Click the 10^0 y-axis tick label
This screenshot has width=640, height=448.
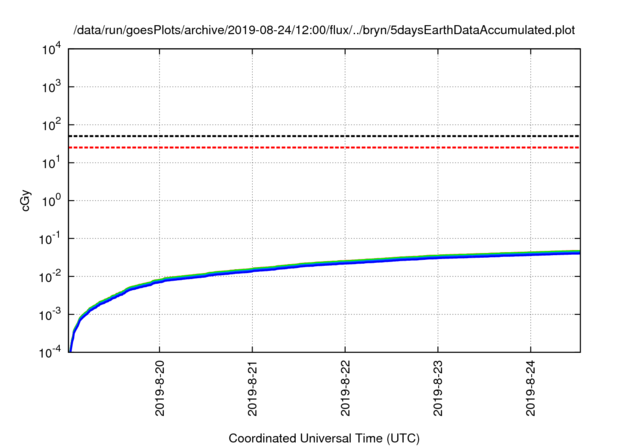(x=51, y=201)
